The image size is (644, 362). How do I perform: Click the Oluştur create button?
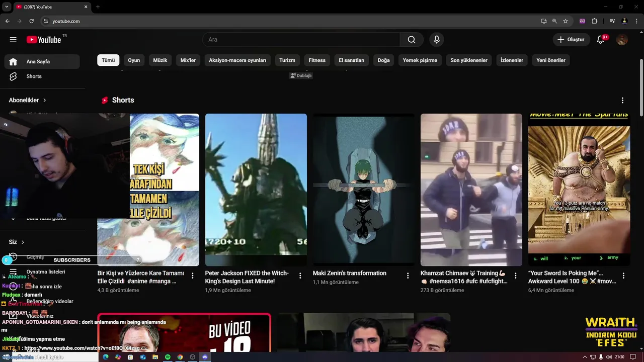[571, 40]
